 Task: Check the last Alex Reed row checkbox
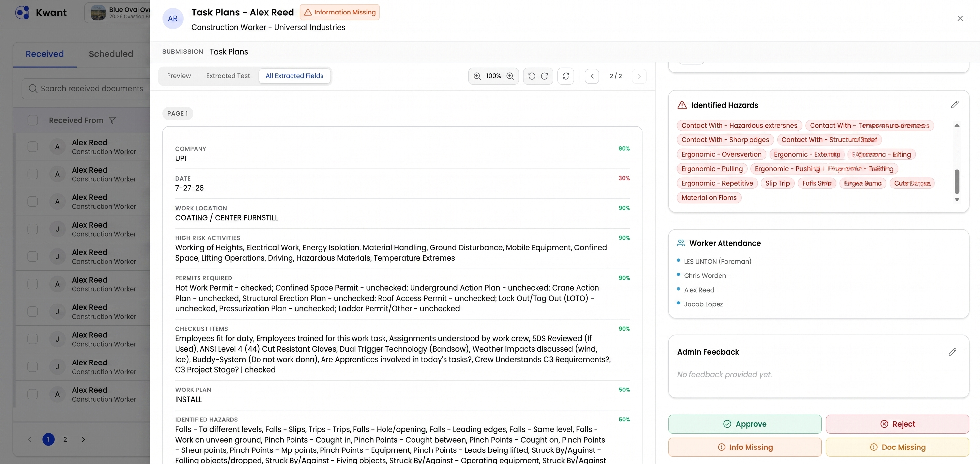(x=33, y=394)
